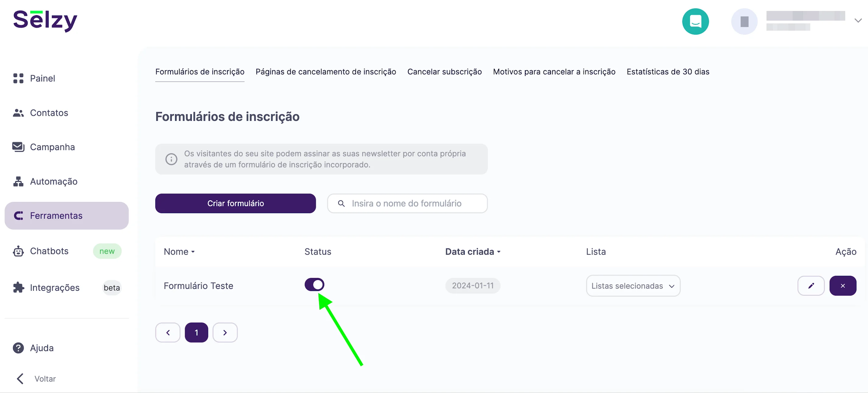Select Automação in sidebar
Image resolution: width=868 pixels, height=393 pixels.
point(54,182)
